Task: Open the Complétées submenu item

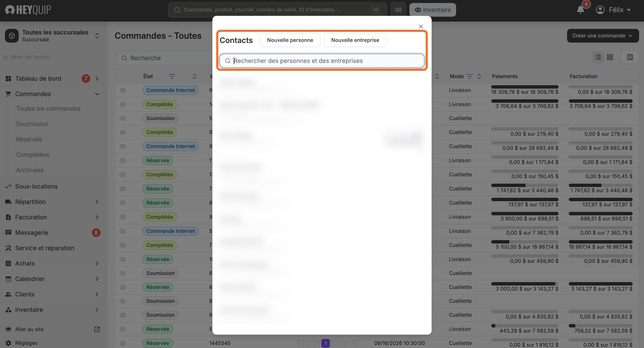Action: click(33, 155)
